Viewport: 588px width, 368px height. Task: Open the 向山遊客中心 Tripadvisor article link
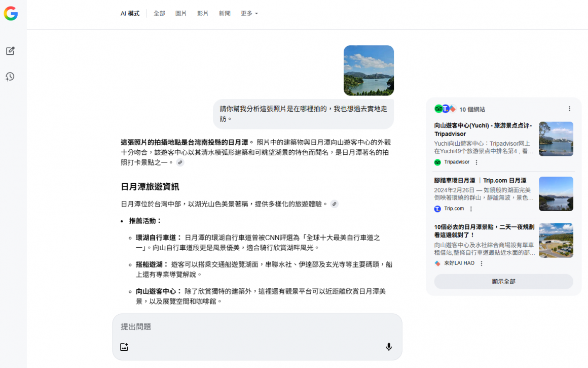click(483, 130)
